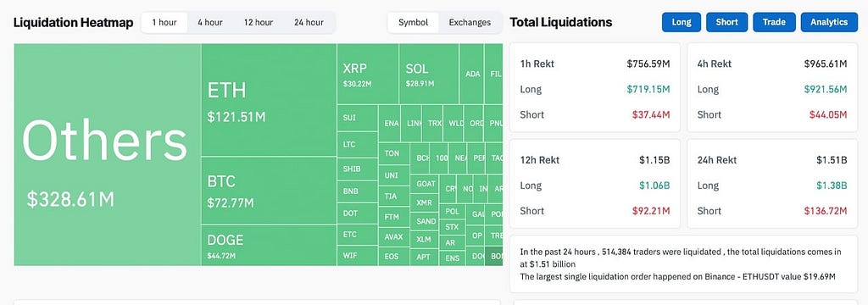Open the Analytics button
The image size is (868, 305).
tap(829, 22)
